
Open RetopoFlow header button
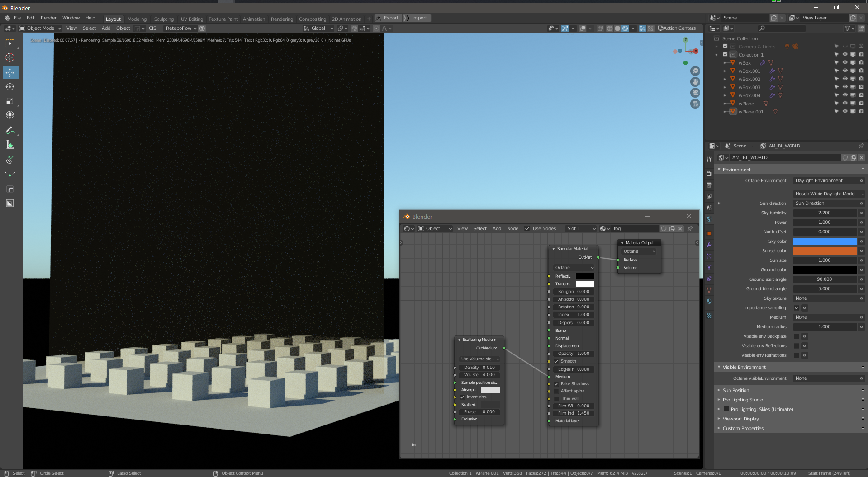[x=181, y=28]
